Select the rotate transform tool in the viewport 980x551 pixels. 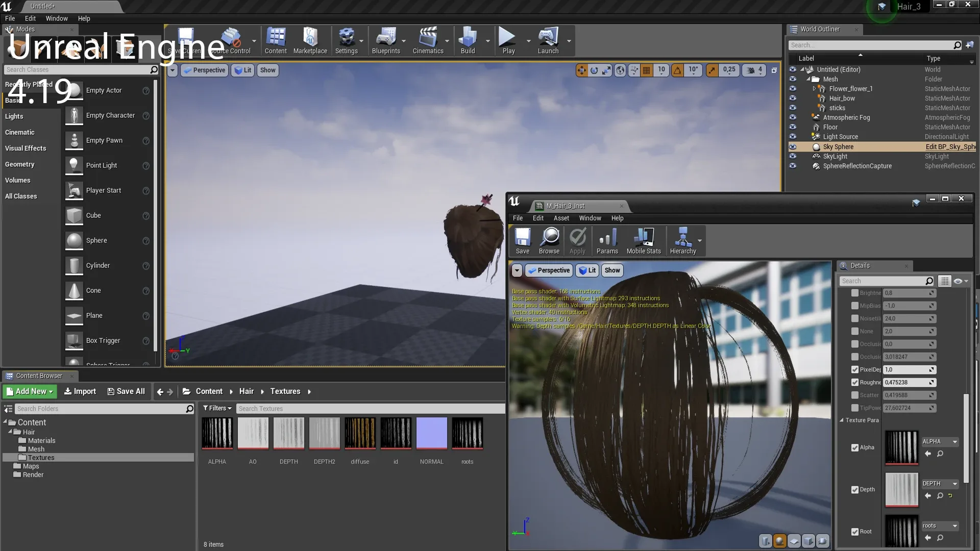point(594,70)
